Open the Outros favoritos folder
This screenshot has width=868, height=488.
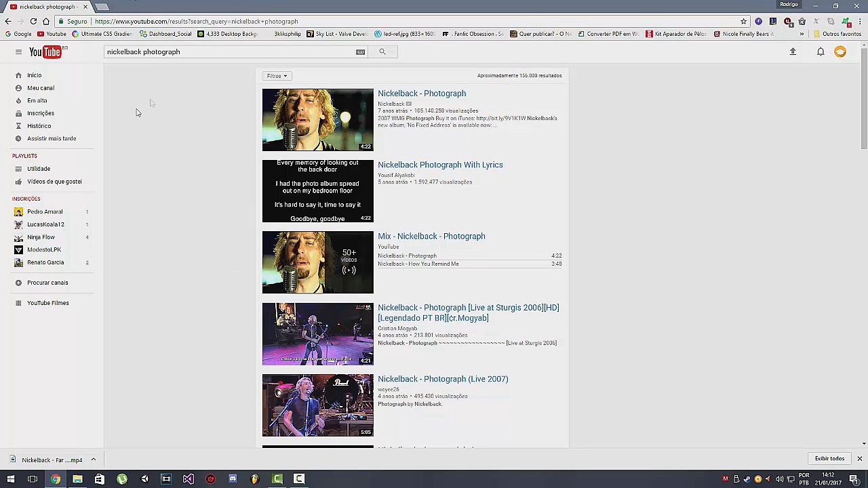[837, 34]
